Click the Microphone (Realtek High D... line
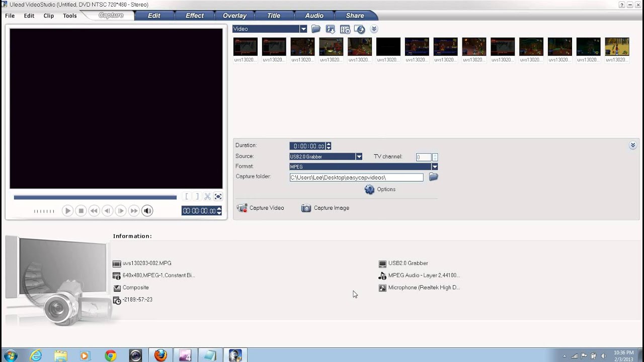 (x=424, y=288)
